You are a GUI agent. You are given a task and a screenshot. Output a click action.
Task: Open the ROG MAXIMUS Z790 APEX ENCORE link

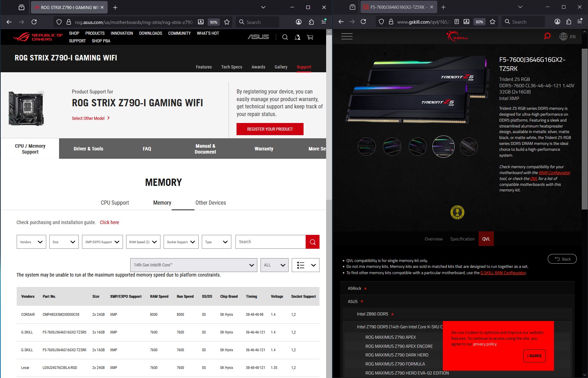(x=399, y=346)
